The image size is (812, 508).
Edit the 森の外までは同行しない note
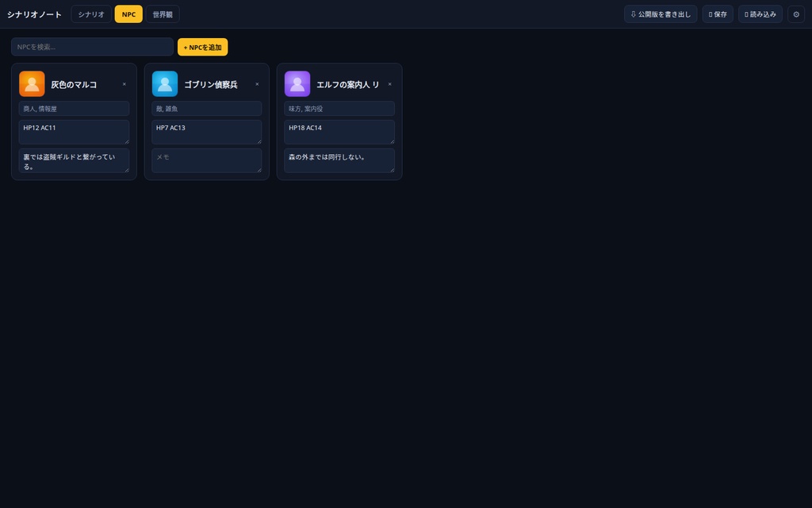(339, 160)
